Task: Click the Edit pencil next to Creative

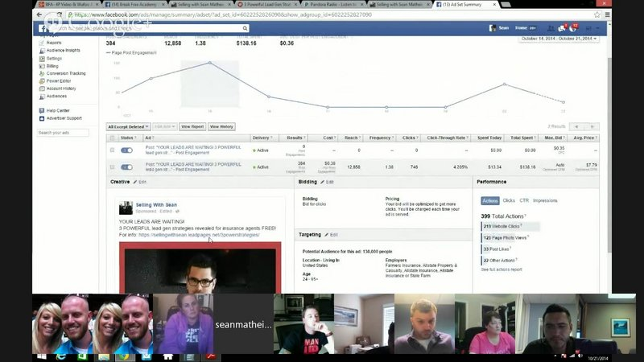Action: tap(141, 183)
